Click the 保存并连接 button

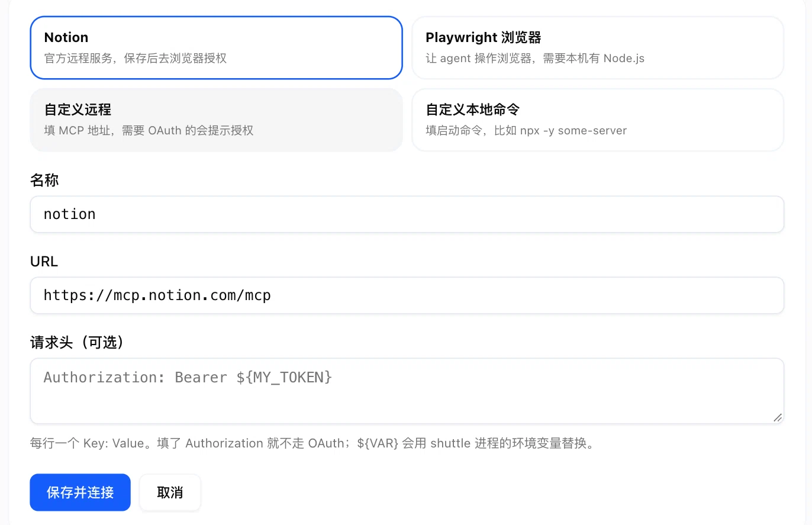point(80,492)
